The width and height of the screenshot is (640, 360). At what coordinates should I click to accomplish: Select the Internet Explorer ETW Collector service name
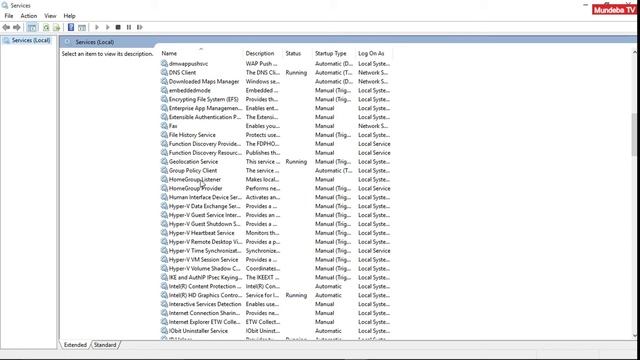[204, 322]
